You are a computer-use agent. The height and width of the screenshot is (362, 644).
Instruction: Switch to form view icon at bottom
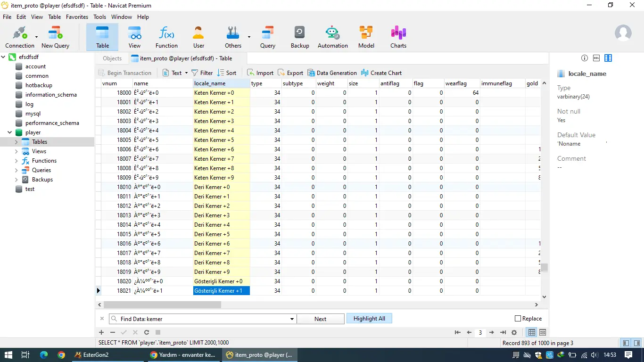(x=543, y=332)
